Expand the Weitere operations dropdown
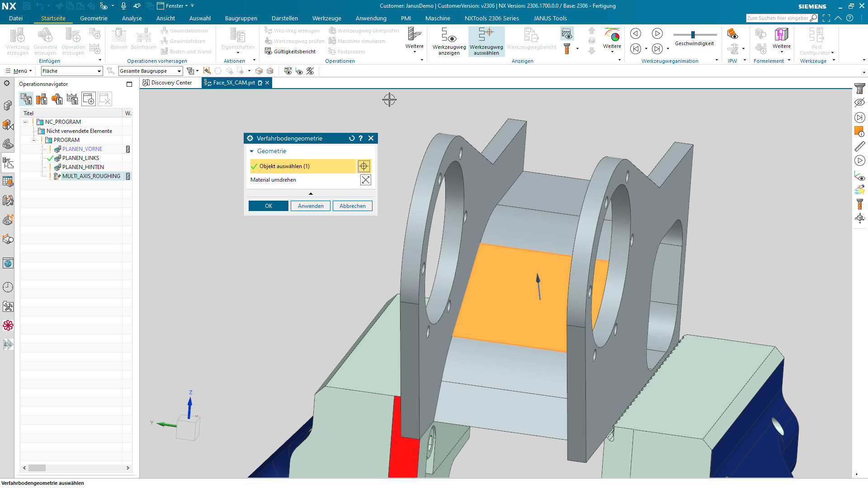 click(415, 41)
